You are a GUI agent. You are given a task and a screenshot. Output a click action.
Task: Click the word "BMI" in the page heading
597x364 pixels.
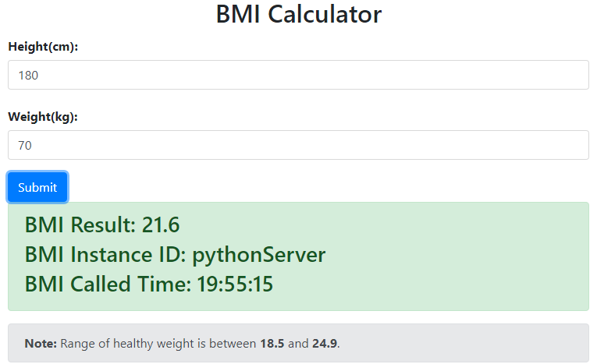(238, 14)
